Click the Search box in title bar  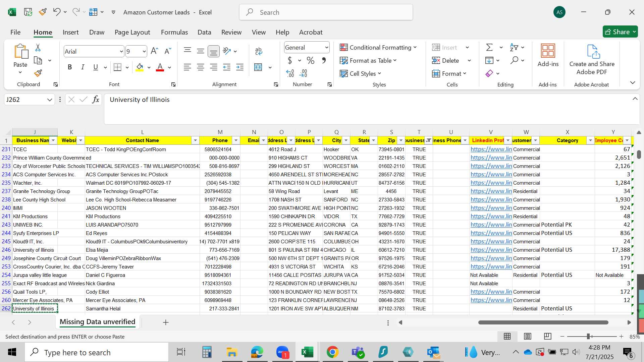[326, 12]
